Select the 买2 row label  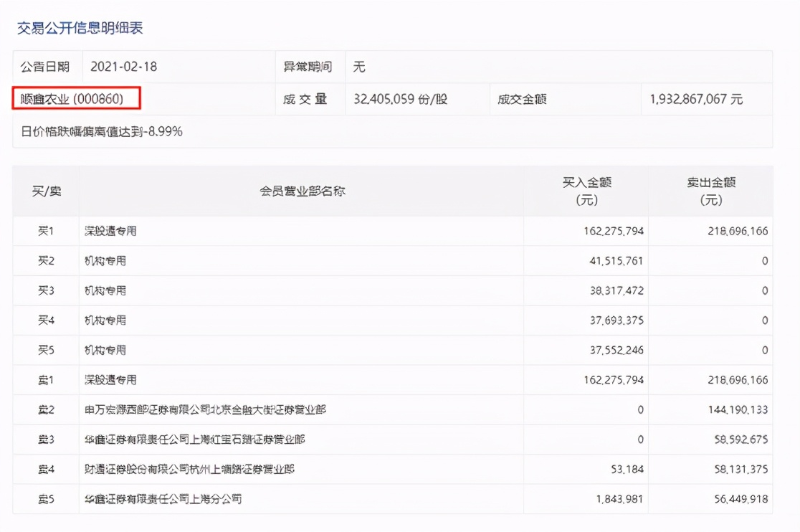click(46, 261)
